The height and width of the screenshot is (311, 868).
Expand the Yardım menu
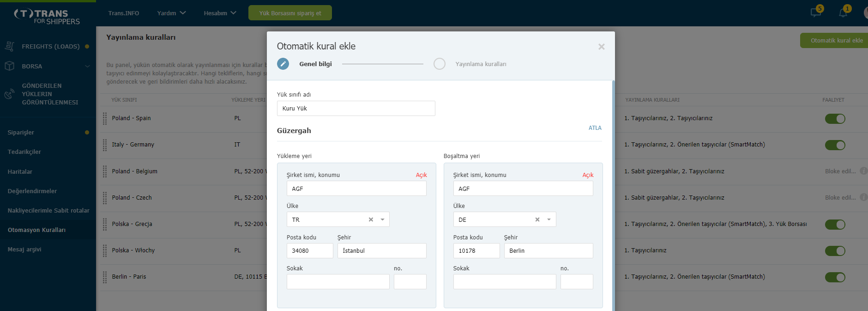pos(171,13)
